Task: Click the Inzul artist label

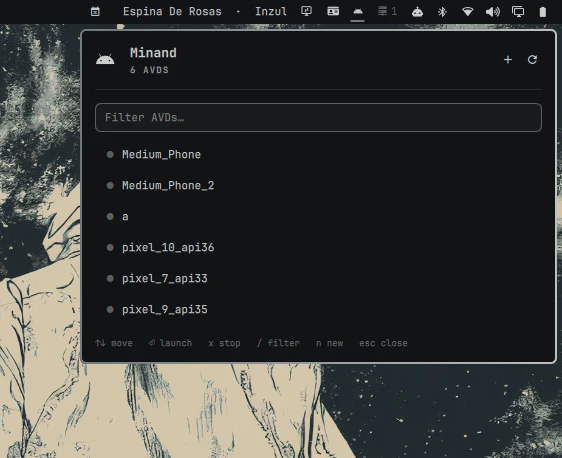Action: pyautogui.click(x=271, y=11)
